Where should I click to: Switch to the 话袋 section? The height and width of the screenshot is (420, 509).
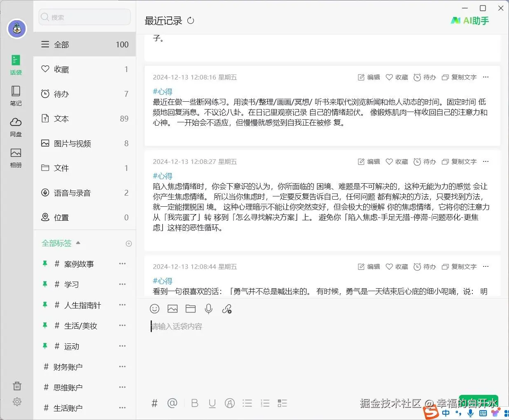coord(16,65)
